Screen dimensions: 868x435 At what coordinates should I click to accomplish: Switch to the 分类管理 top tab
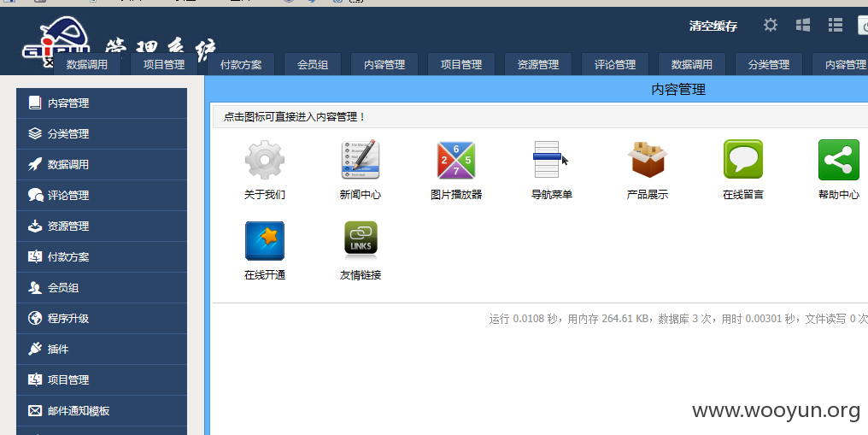(x=769, y=64)
